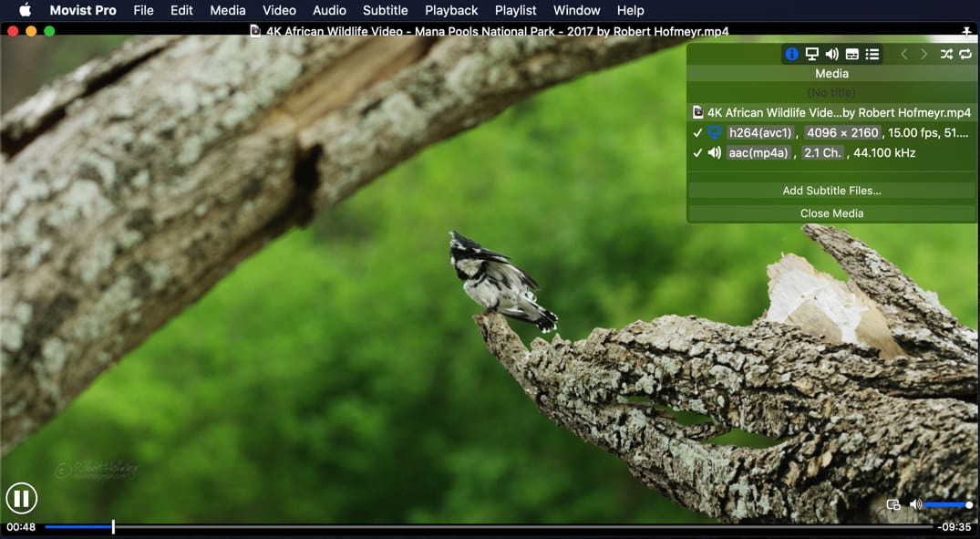Viewport: 980px width, 539px height.
Task: Click the volume slider track
Action: point(948,504)
